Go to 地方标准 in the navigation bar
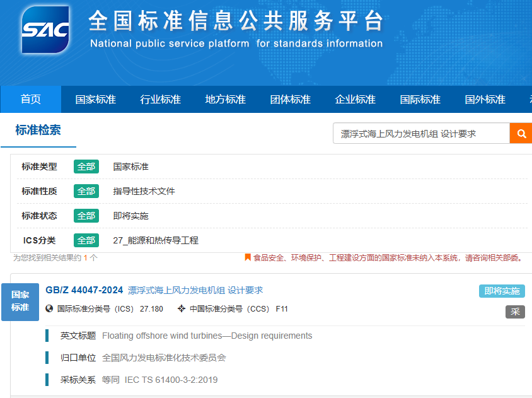Image resolution: width=532 pixels, height=398 pixels. [225, 100]
